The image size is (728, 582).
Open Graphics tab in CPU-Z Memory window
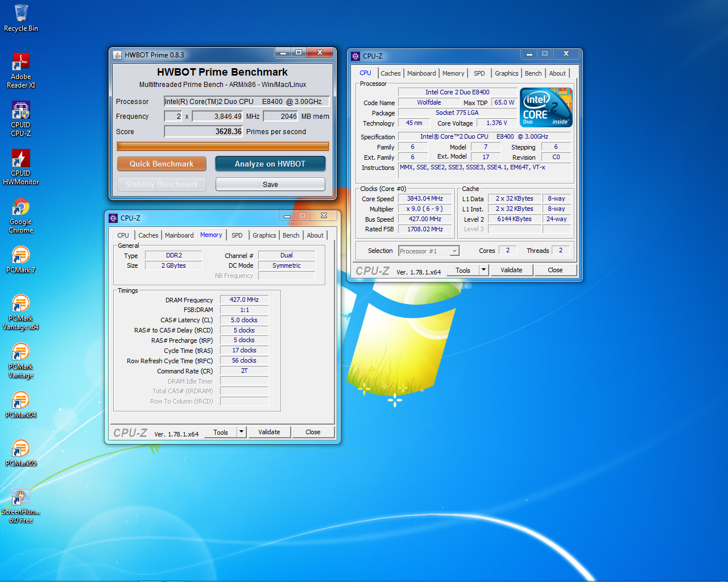264,235
